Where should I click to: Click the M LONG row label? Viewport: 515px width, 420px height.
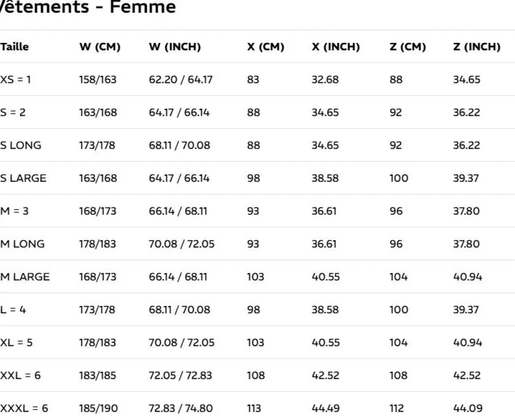22,244
